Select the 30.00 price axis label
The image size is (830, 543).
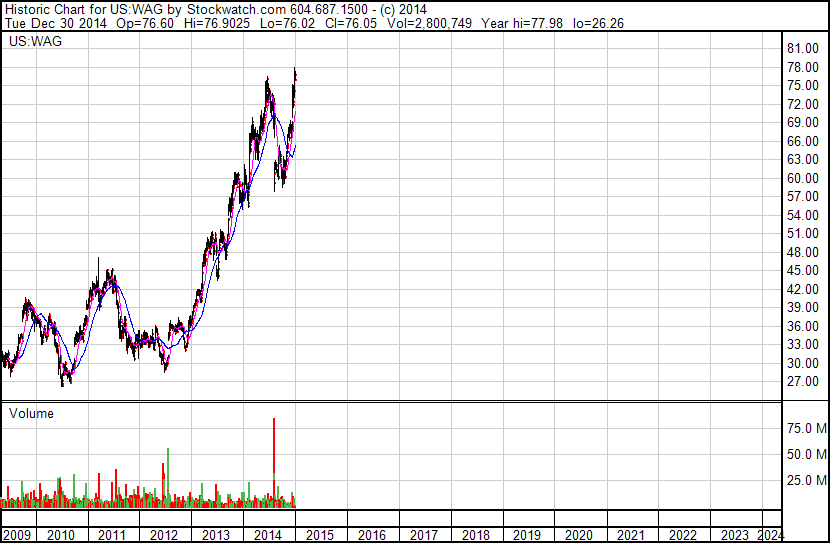tap(803, 363)
